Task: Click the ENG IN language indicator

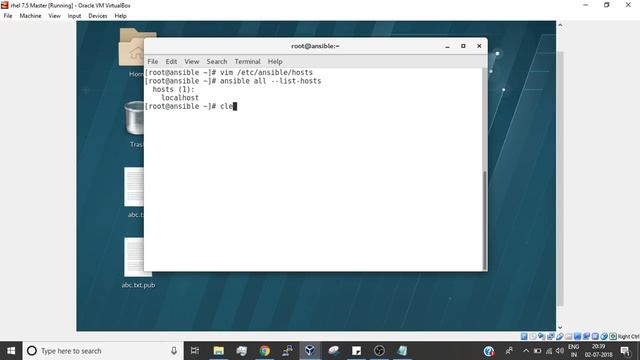Action: [x=573, y=351]
